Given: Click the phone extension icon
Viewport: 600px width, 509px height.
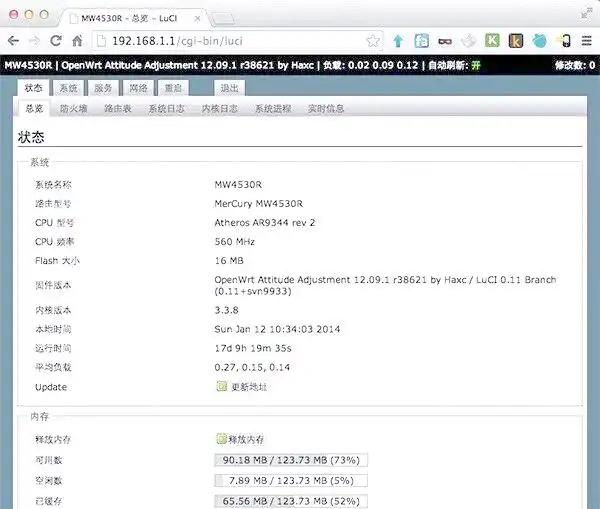Looking at the screenshot, I should click(564, 41).
